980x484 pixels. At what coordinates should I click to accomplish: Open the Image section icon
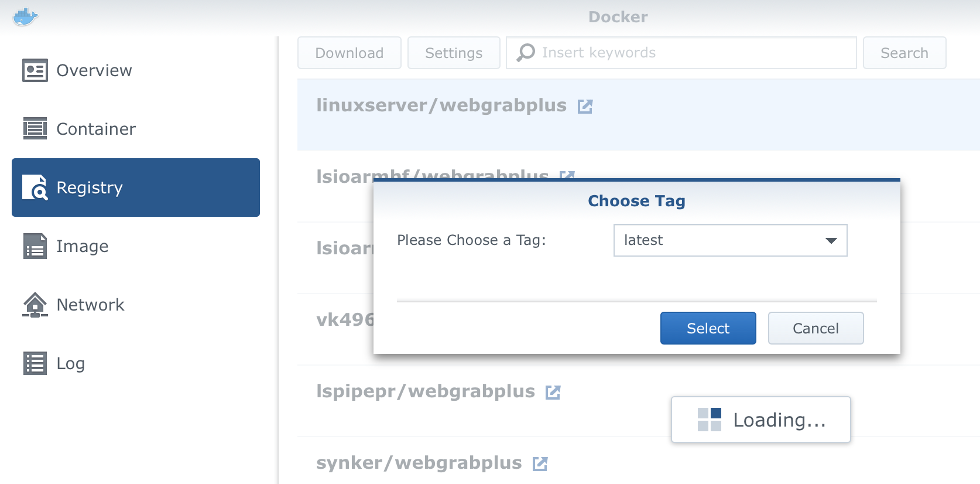click(35, 246)
